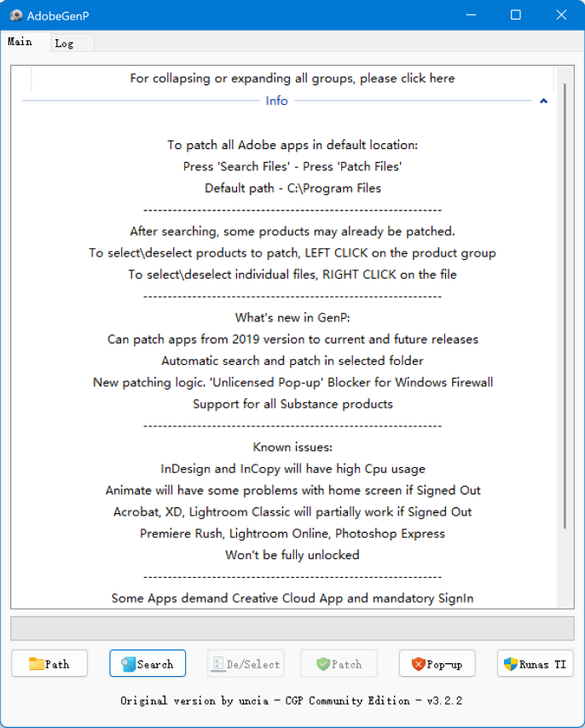Click the Runas TI shield icon
The height and width of the screenshot is (728, 585).
click(x=511, y=664)
